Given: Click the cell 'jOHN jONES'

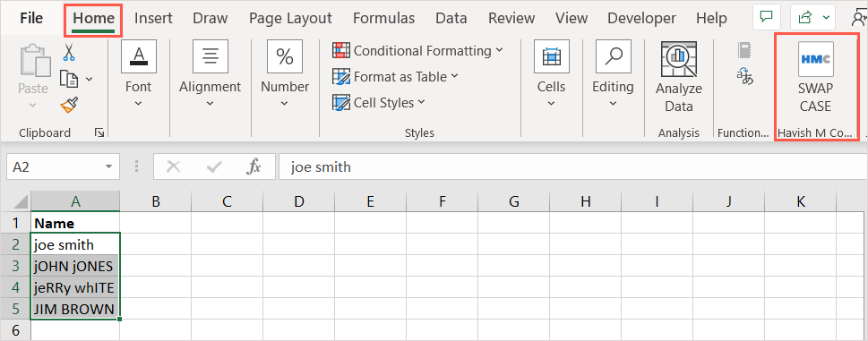Looking at the screenshot, I should click(75, 266).
